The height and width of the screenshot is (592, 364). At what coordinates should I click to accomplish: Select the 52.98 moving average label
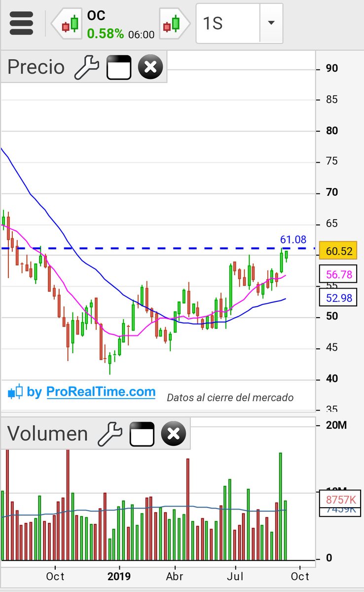click(339, 297)
